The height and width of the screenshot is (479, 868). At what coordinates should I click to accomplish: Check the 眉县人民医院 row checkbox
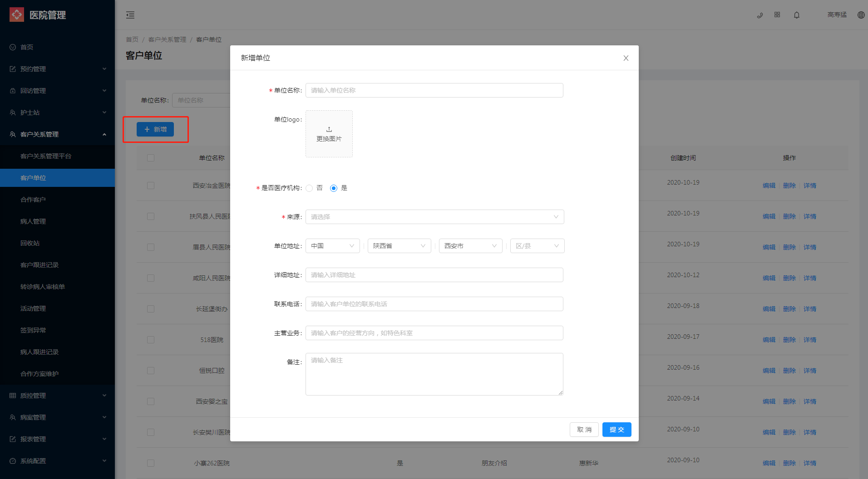pos(151,247)
